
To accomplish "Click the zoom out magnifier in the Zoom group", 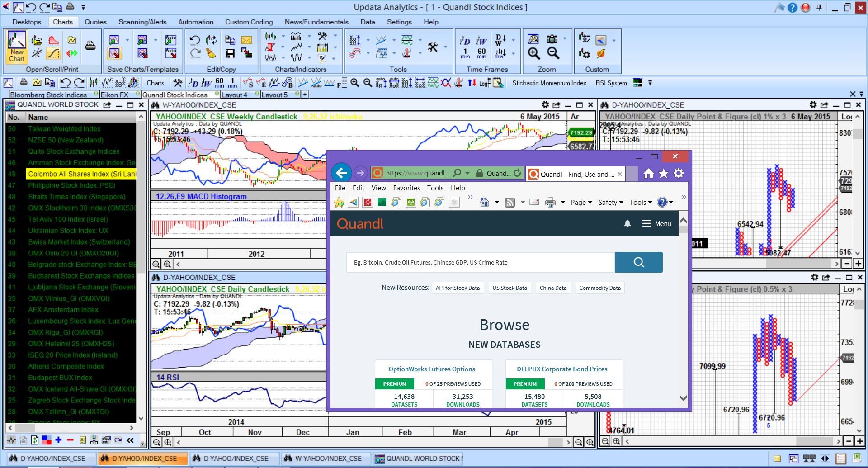I will pos(553,53).
